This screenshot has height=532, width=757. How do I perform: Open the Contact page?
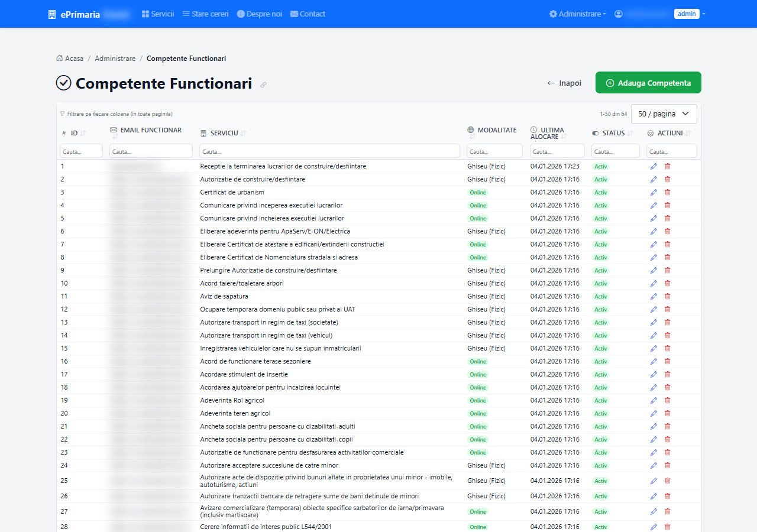tap(308, 14)
